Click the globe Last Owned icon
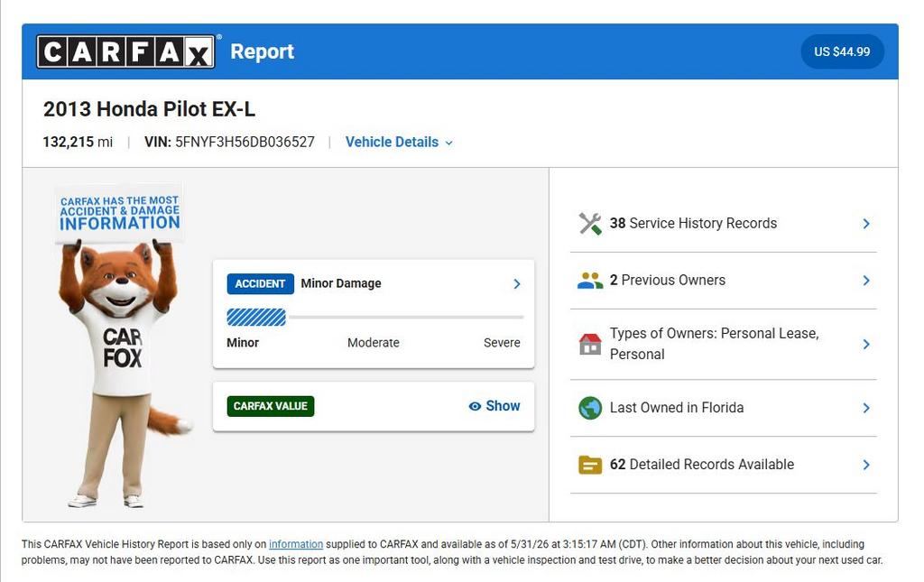Screen dimensions: 924x582 (x=590, y=408)
